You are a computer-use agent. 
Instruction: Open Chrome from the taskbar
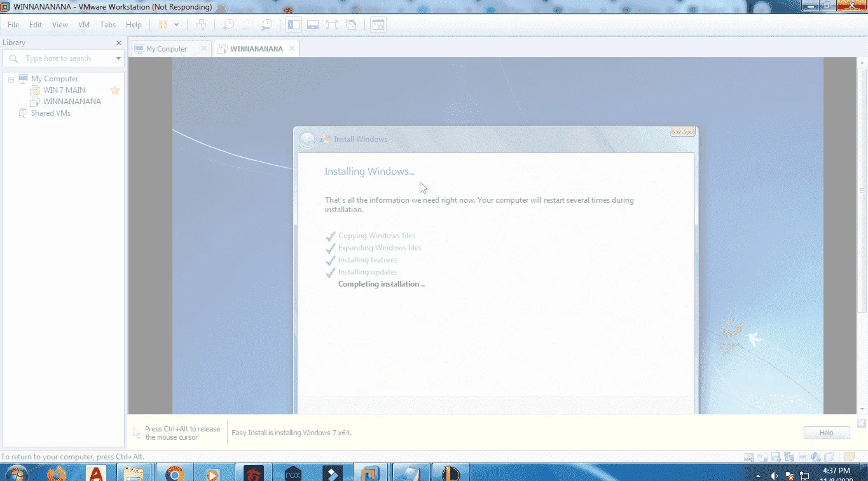(x=174, y=473)
